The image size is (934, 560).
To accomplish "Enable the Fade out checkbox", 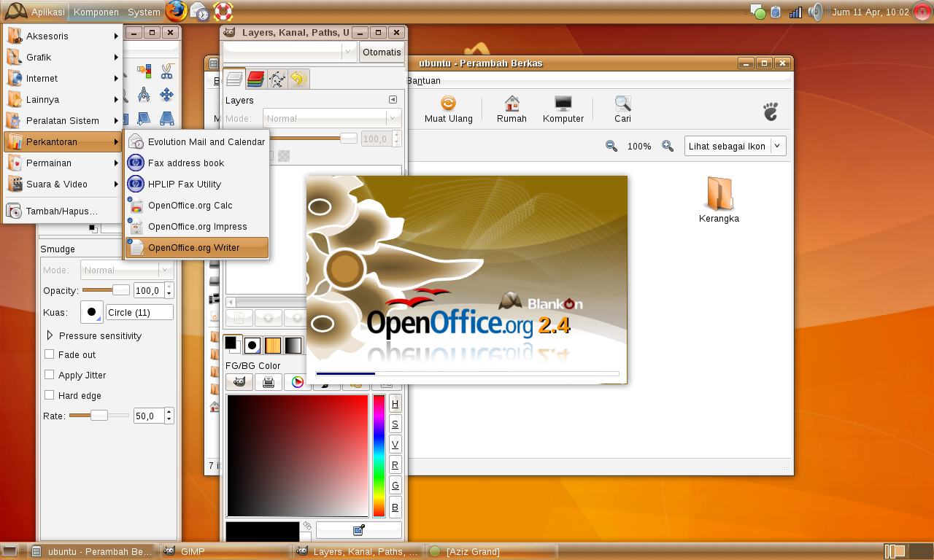I will [x=50, y=354].
